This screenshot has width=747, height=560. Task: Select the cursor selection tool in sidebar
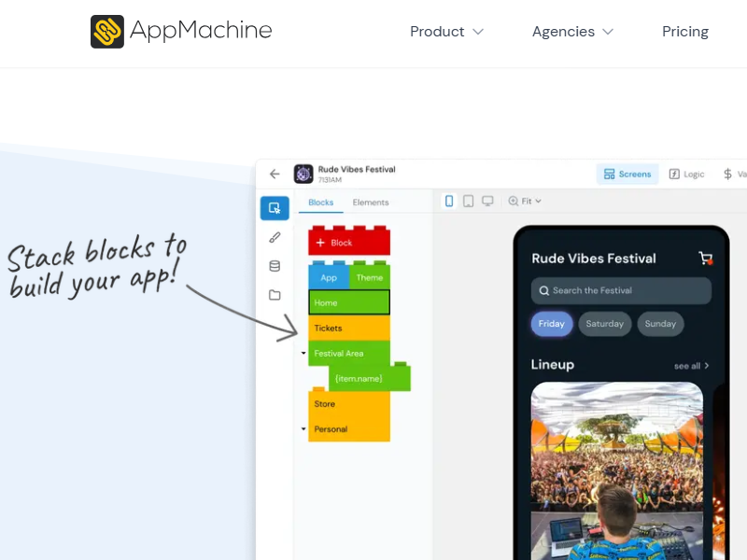click(275, 208)
